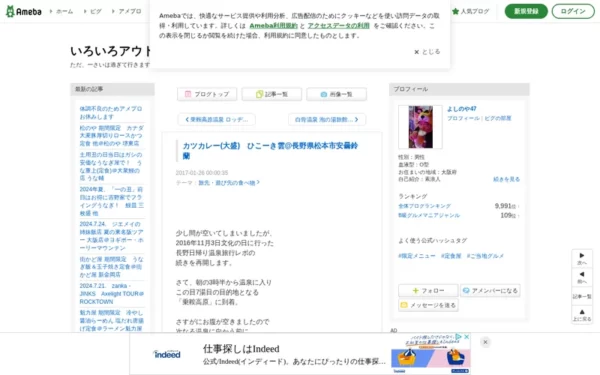Click アメンバーになる button
The image size is (600, 375).
pyautogui.click(x=490, y=290)
